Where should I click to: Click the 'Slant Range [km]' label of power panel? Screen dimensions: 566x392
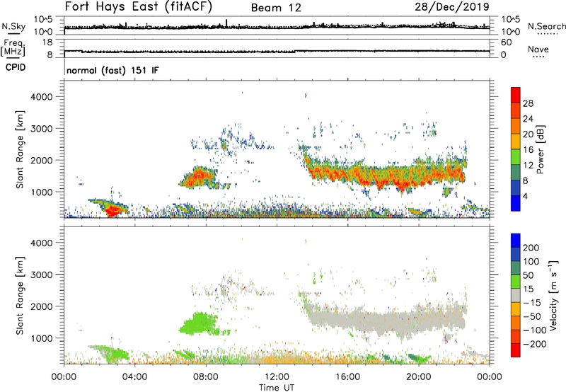20,150
